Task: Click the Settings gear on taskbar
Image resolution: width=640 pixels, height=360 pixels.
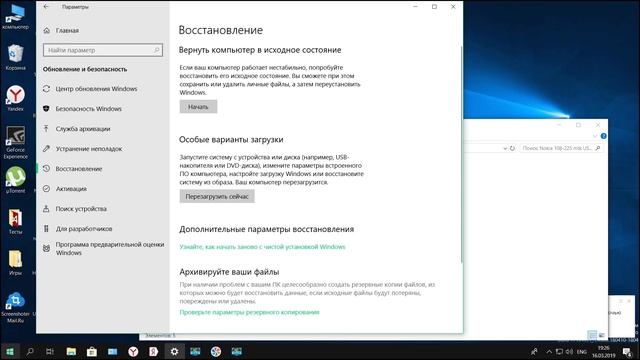Action: tap(174, 351)
